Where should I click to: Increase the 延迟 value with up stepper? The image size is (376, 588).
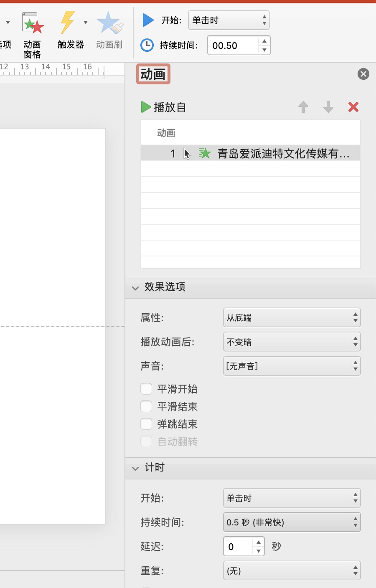259,542
